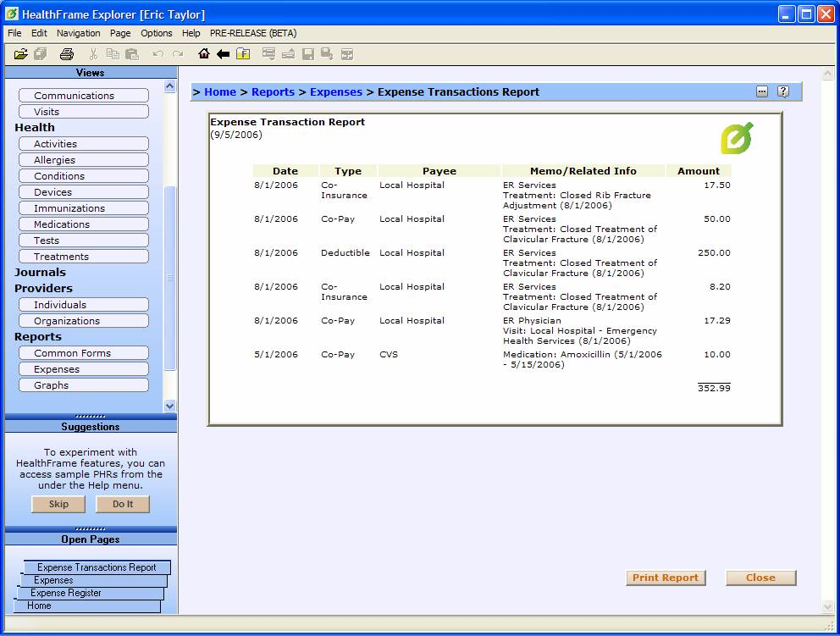The width and height of the screenshot is (840, 636).
Task: Open the Activities view
Action: (x=84, y=144)
